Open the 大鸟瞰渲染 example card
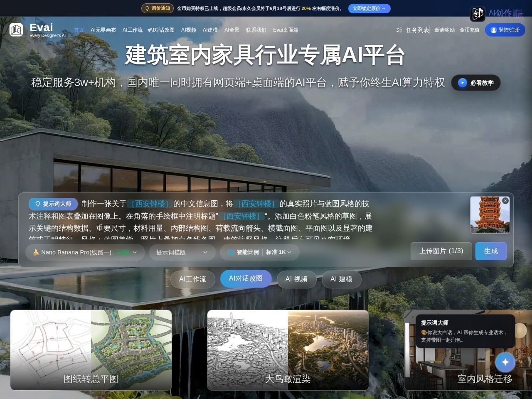Image resolution: width=532 pixels, height=399 pixels. tap(288, 350)
